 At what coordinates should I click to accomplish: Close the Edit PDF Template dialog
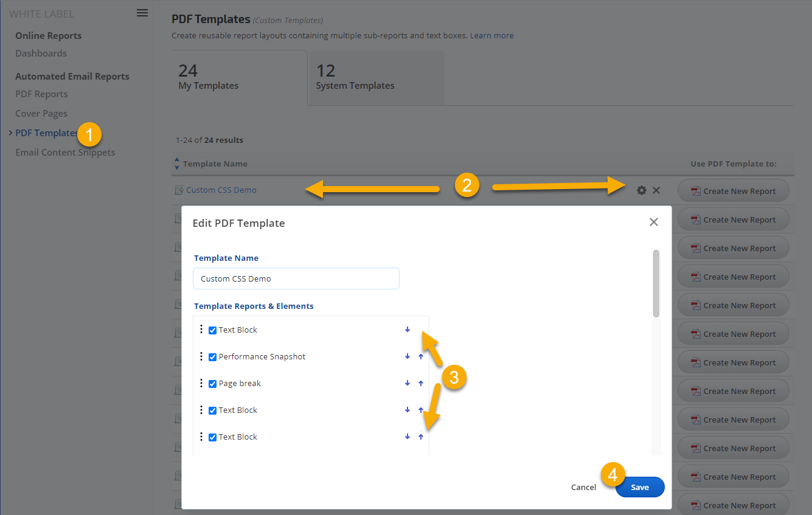(x=654, y=222)
